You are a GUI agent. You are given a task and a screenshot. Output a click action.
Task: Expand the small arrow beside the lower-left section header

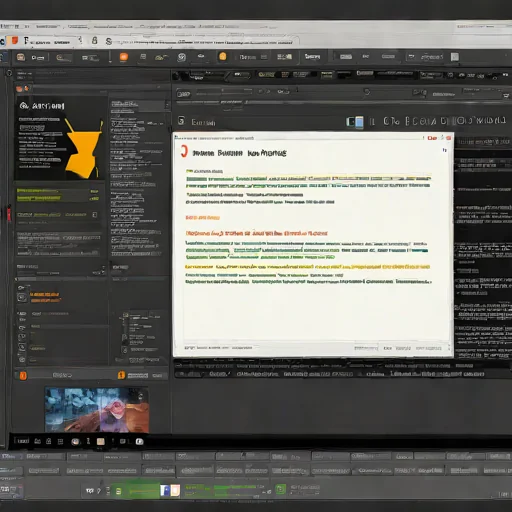103,267
